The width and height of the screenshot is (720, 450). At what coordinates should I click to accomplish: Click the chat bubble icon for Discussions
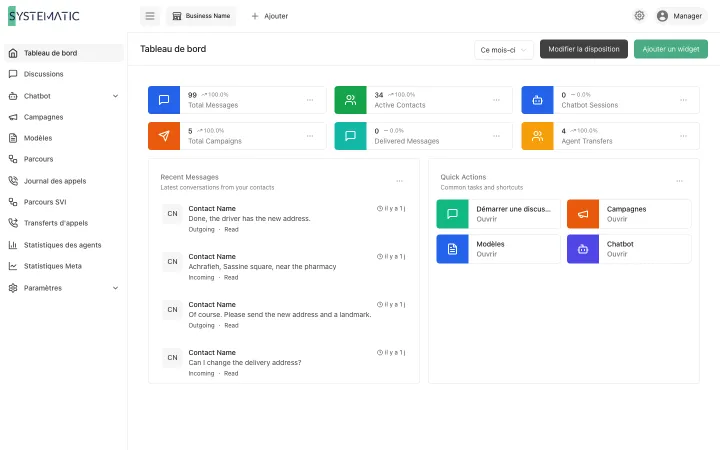[13, 74]
